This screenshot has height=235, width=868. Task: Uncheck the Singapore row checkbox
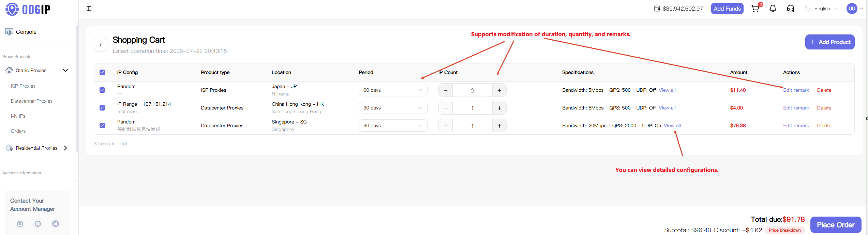(x=102, y=126)
